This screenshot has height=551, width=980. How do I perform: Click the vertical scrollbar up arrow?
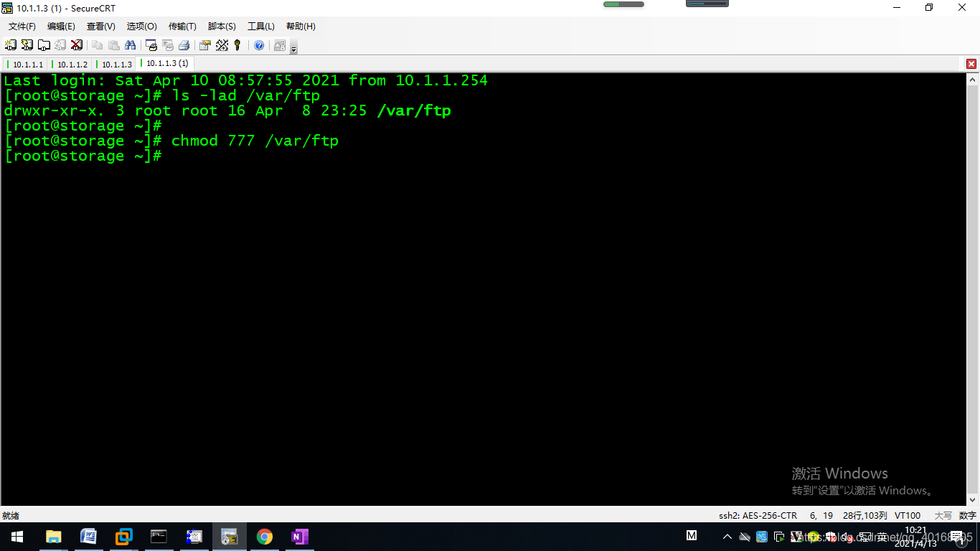(973, 79)
